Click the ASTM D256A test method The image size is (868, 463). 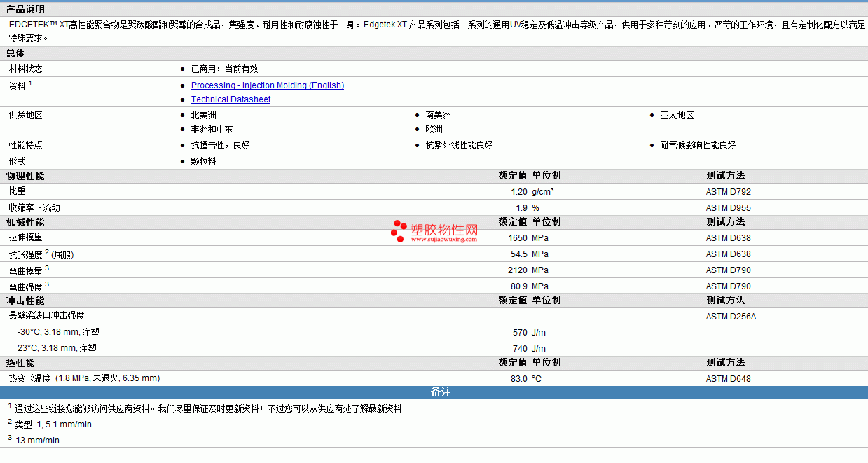[x=731, y=317]
